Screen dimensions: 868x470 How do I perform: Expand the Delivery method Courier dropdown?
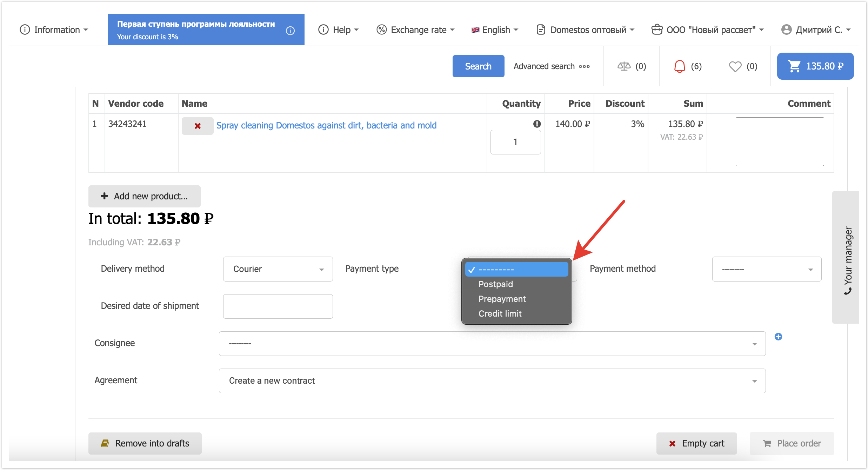coord(278,269)
